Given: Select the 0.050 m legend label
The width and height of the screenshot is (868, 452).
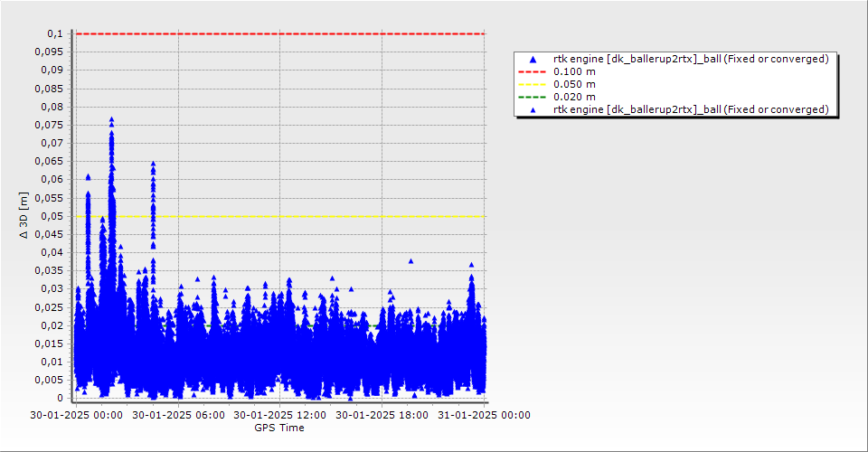Looking at the screenshot, I should click(x=574, y=85).
